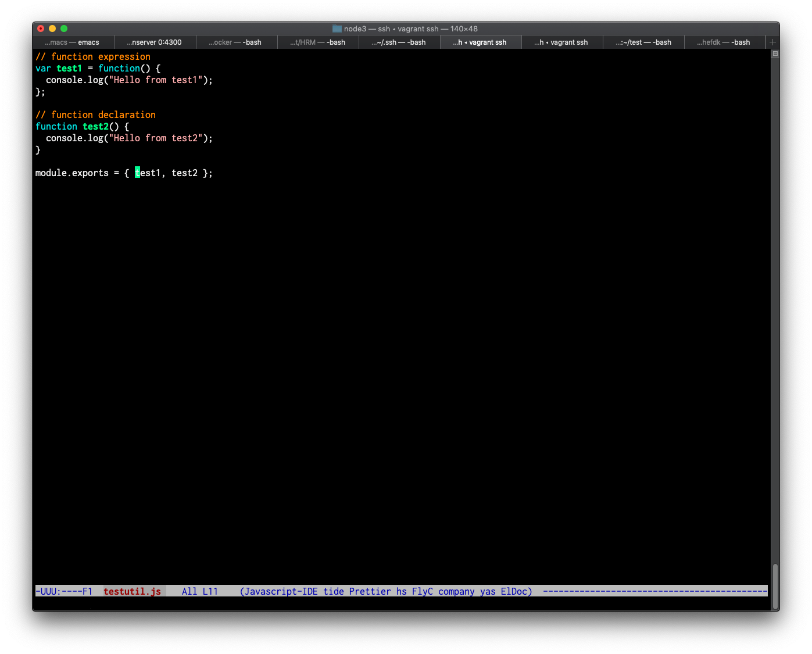Toggle the company minor mode indicator
This screenshot has width=812, height=654.
pos(456,591)
